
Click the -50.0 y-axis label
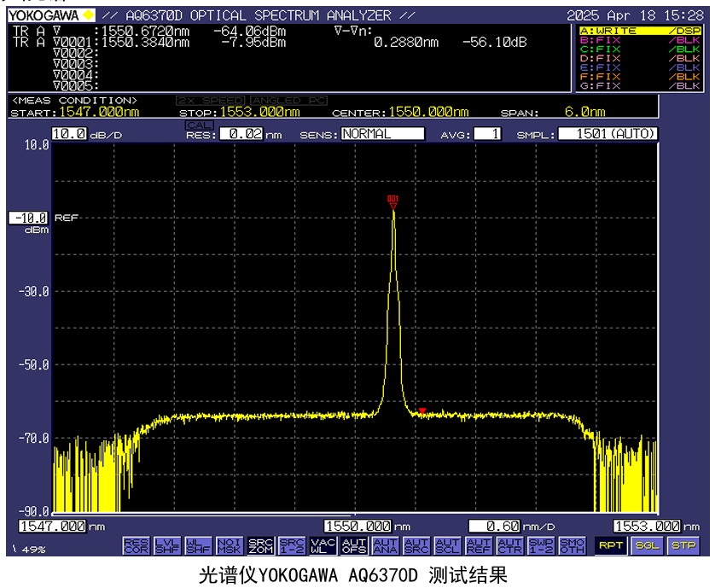click(33, 365)
